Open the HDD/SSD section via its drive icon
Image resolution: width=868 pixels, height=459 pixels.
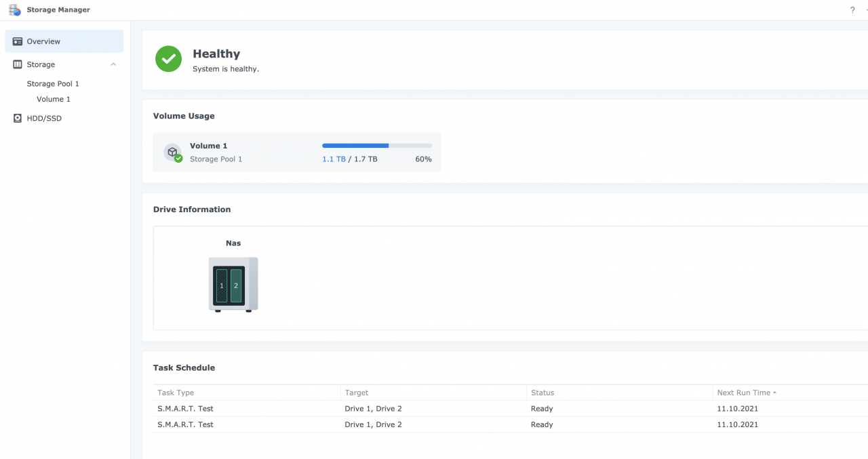[x=17, y=118]
